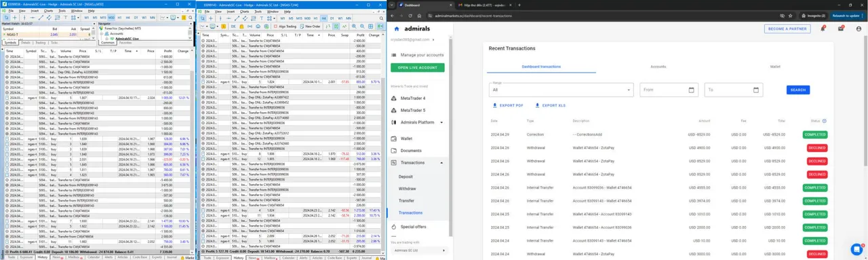Viewport: 868px width, 260px height.
Task: Open Admirals SC Ltd trading entity selector
Action: pos(419,250)
